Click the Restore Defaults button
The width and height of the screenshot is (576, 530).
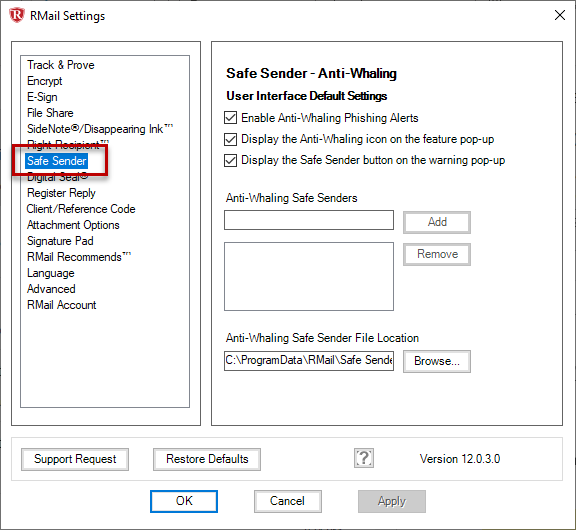coord(207,459)
